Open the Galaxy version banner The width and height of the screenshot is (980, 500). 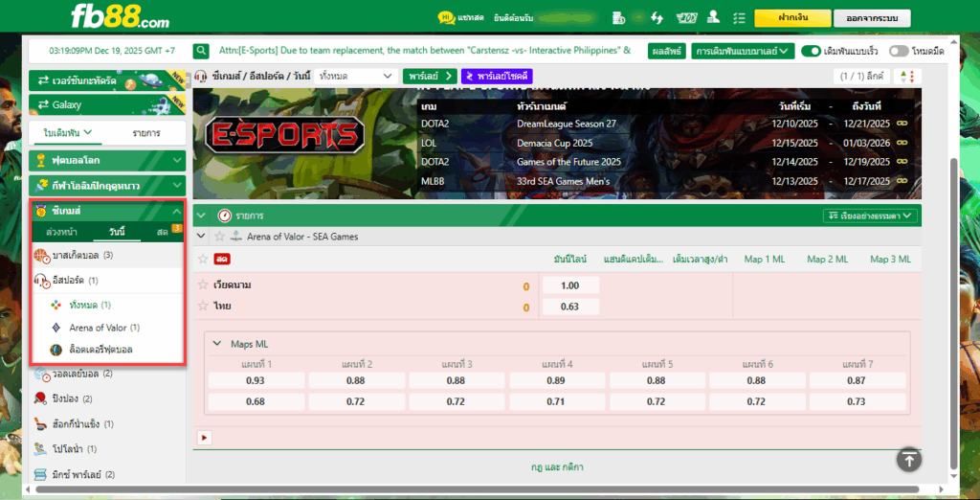(107, 104)
